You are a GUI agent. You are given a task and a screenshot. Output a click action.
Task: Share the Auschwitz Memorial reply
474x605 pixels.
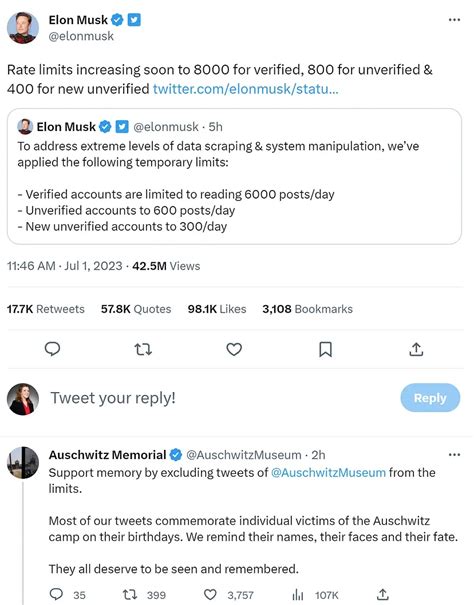coord(382,594)
